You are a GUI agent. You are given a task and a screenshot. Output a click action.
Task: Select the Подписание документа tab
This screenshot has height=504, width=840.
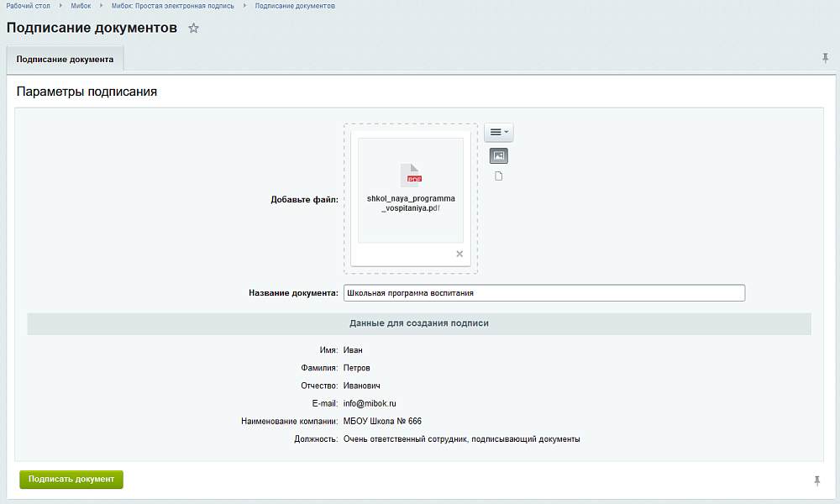[x=65, y=60]
